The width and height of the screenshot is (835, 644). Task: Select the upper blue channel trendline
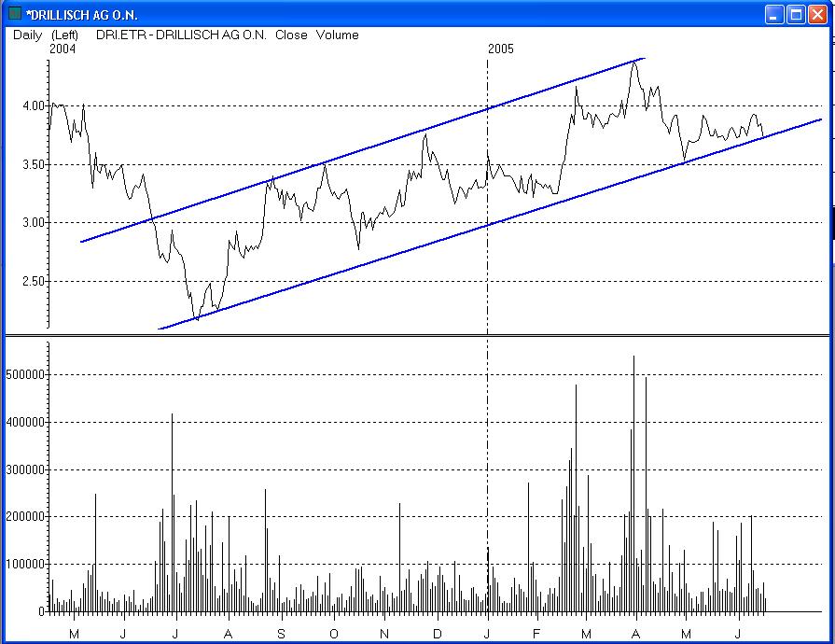(x=362, y=150)
